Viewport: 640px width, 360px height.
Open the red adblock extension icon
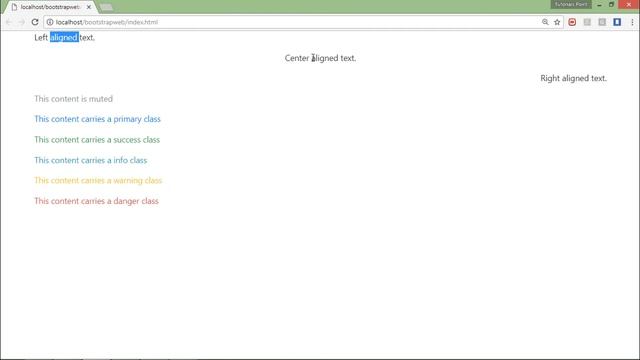coord(572,22)
